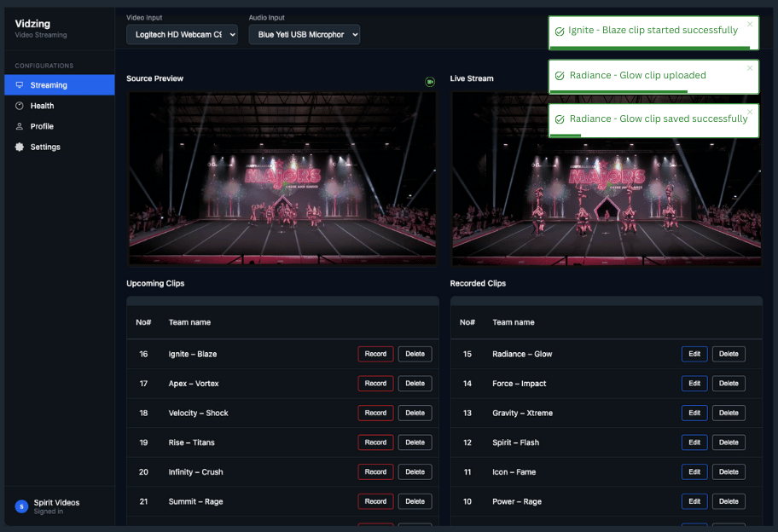
Task: Delete the Power – Rage recorded clip
Action: point(729,501)
